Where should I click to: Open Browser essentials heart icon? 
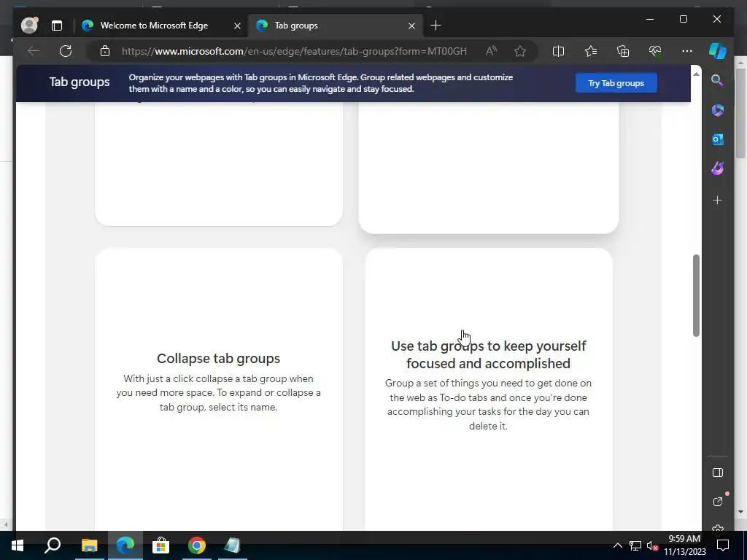click(655, 51)
